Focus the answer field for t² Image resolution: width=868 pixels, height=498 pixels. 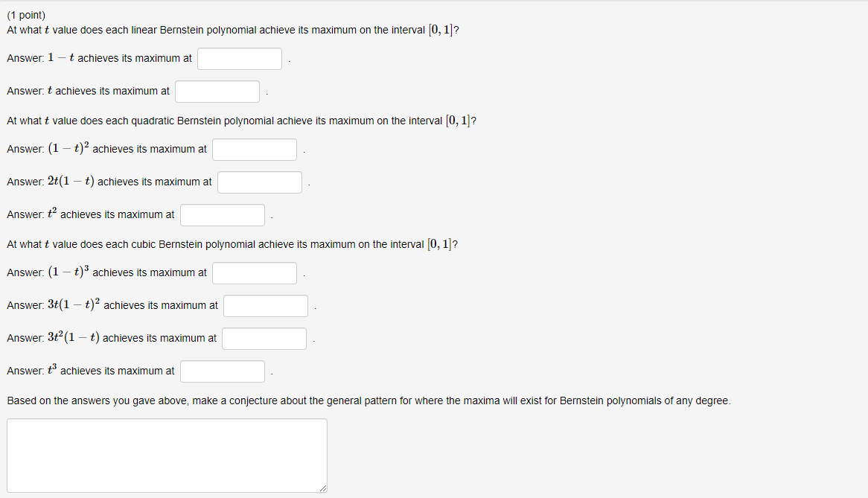(222, 214)
